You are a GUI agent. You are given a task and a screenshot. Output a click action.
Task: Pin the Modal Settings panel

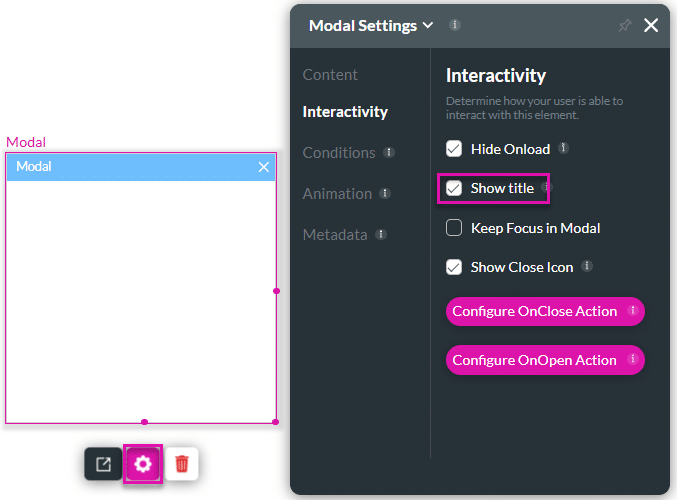(x=624, y=25)
